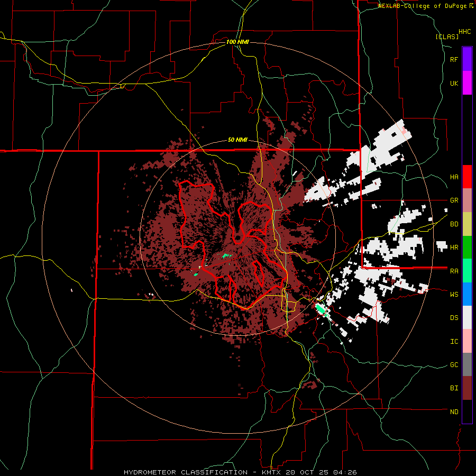The height and width of the screenshot is (476, 476).
Task: Click the HR legend label
Action: coord(454,248)
